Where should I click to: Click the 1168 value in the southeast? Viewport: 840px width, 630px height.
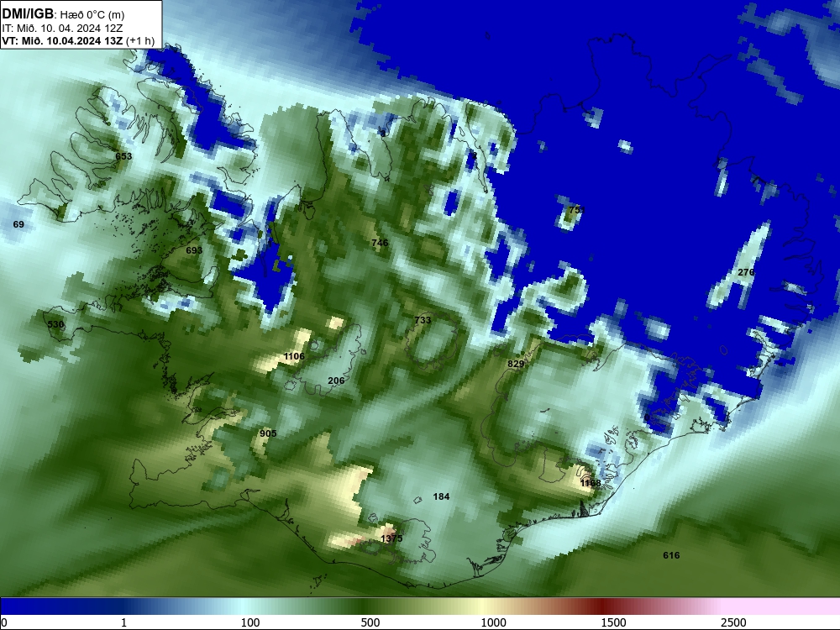591,483
